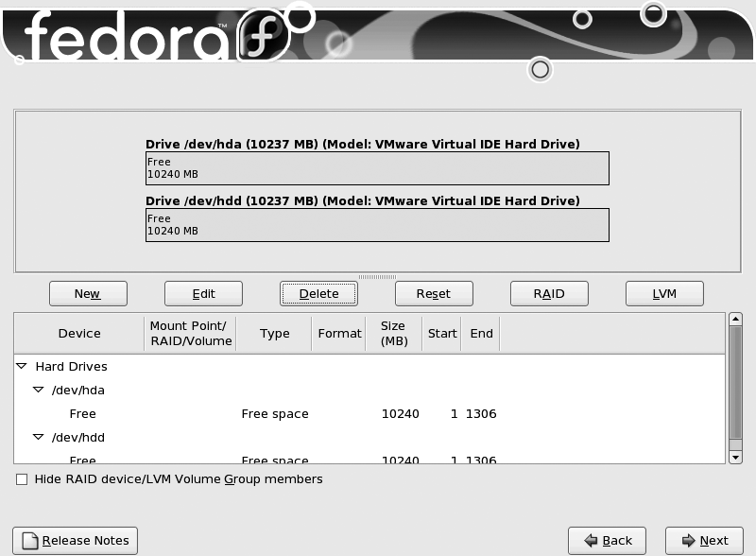The image size is (756, 556).
Task: Click the Device column header
Action: [x=79, y=333]
